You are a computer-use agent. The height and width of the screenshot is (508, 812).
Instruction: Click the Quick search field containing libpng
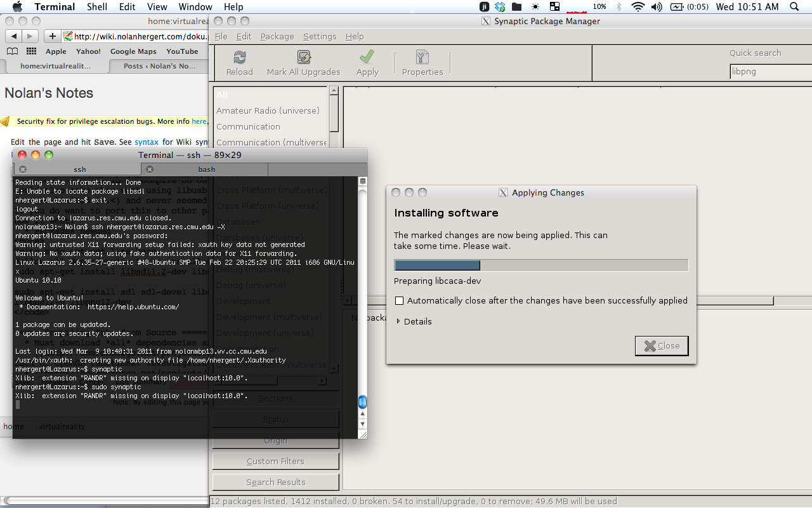(x=770, y=72)
